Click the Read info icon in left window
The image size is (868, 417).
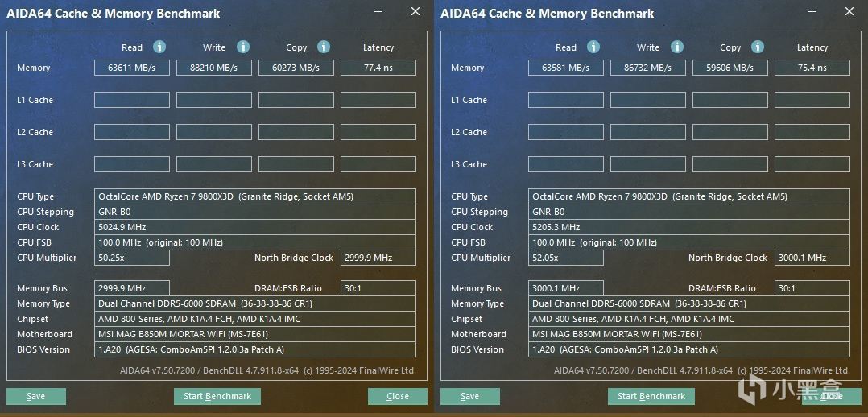tap(159, 47)
